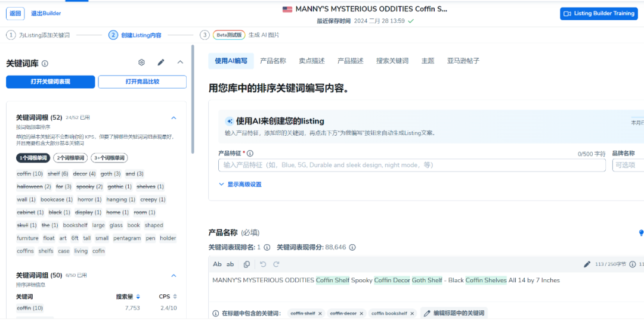The height and width of the screenshot is (321, 644).
Task: Click the hanging (1) root keyword
Action: click(120, 200)
